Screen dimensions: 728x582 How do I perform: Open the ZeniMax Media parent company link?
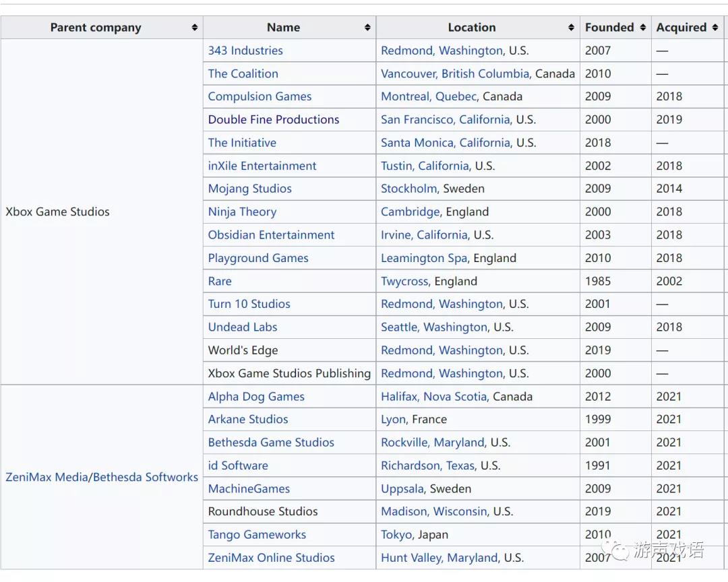[x=47, y=477]
